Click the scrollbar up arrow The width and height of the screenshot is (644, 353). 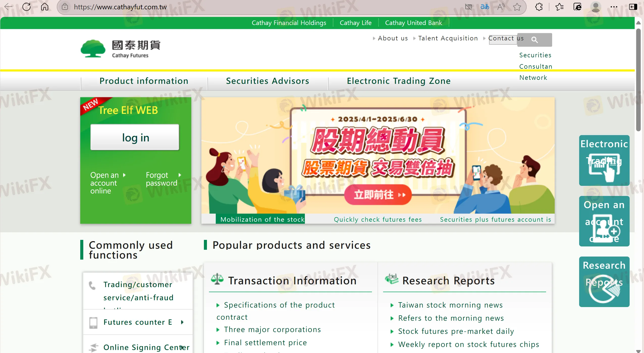coord(638,23)
